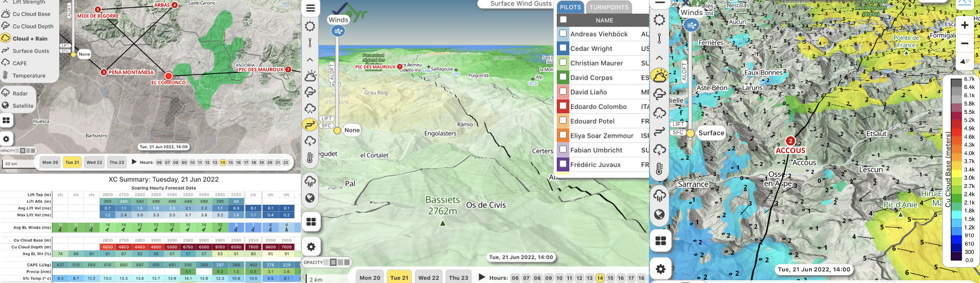
Task: Click the yellow winds altitude slider knob at Surface
Action: [x=690, y=133]
